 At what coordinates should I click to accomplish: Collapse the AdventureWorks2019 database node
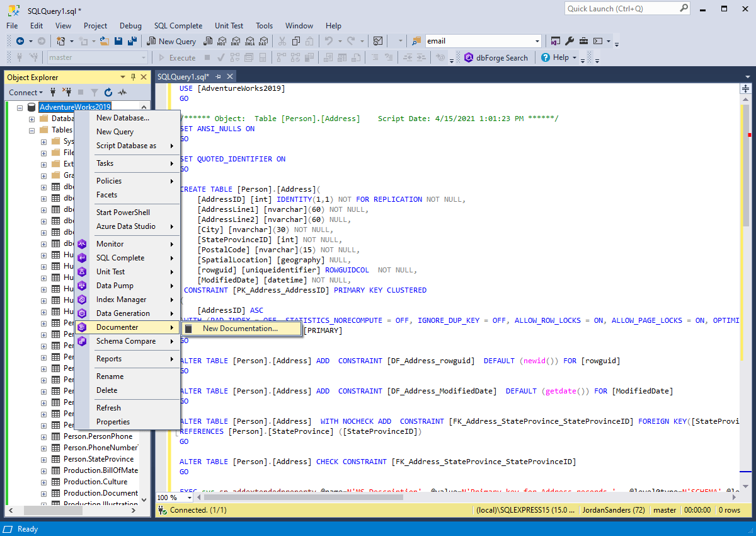pyautogui.click(x=20, y=107)
